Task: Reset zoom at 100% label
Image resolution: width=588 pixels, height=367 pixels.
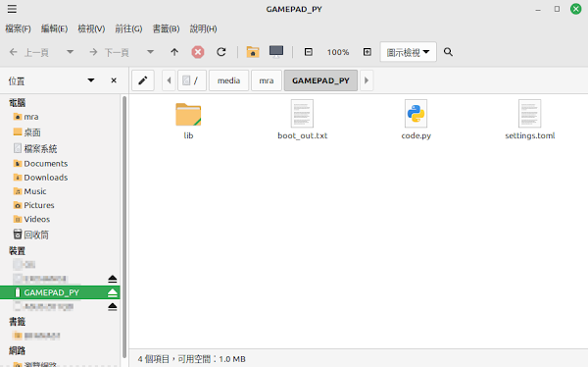Action: click(338, 52)
